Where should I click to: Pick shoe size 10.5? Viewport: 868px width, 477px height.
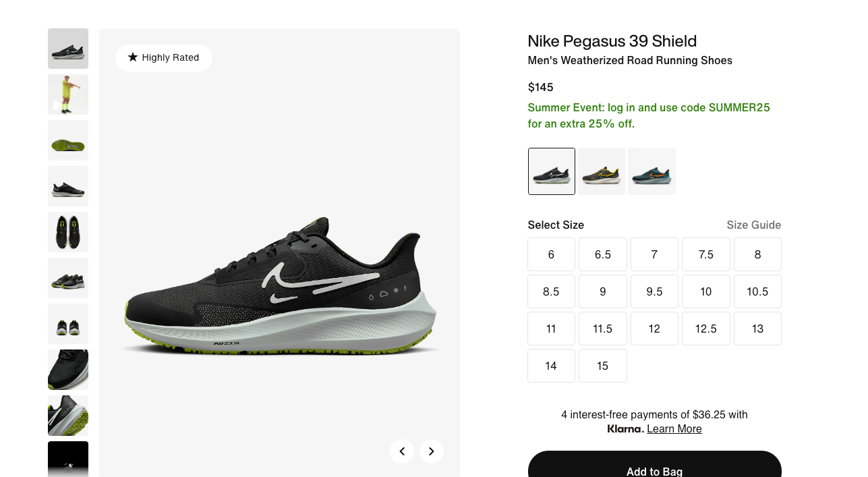pos(757,291)
